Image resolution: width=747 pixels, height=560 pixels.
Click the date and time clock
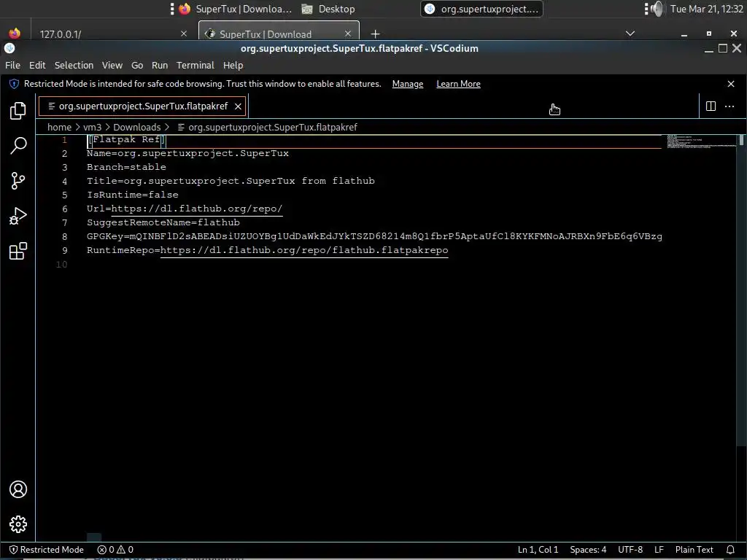click(706, 9)
